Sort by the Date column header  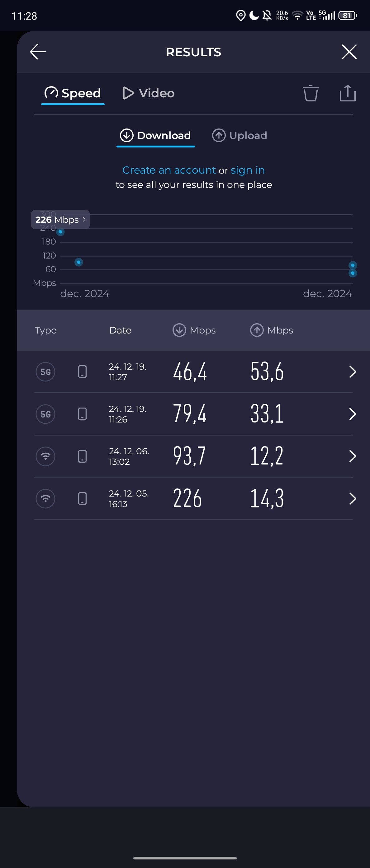tap(120, 330)
